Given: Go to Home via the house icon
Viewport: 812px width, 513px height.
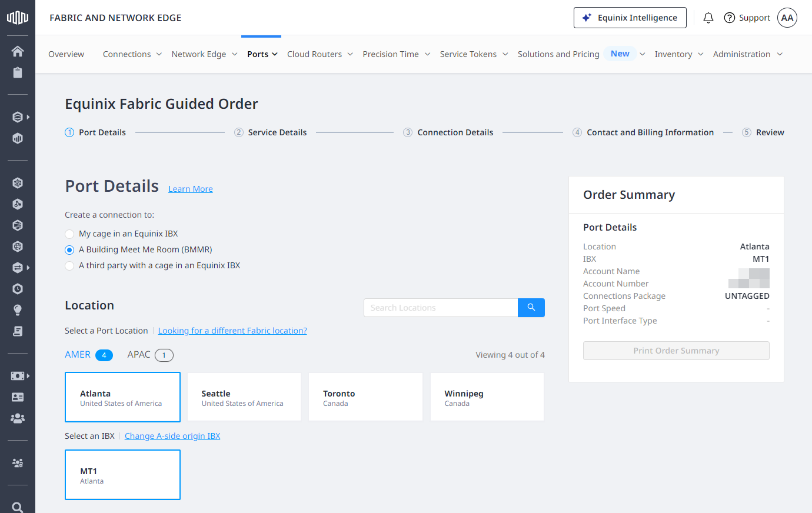Looking at the screenshot, I should pos(18,51).
